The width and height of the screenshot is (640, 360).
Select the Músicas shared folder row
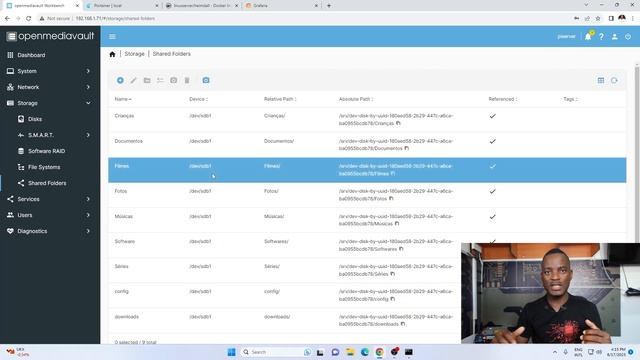pos(367,220)
